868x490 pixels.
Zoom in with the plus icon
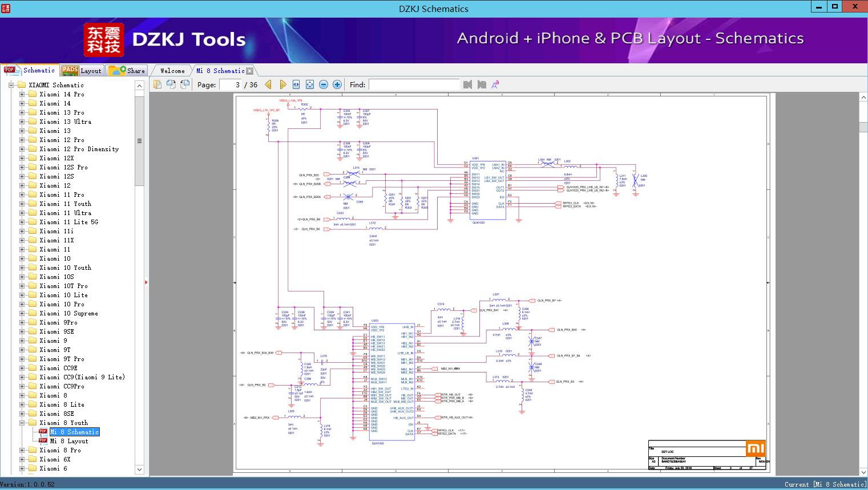pos(337,84)
